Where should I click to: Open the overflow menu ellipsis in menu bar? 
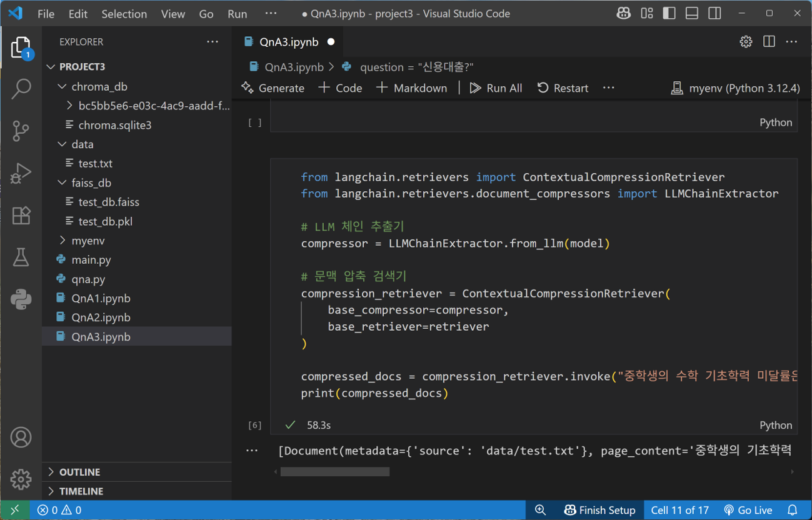[x=271, y=14]
